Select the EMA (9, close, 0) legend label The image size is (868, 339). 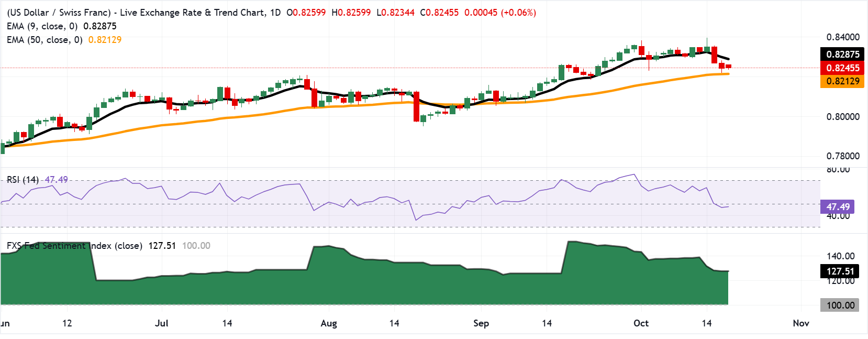[42, 26]
